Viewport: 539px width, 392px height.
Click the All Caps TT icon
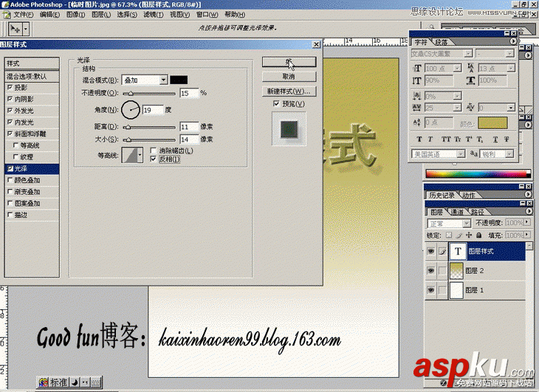(446, 139)
